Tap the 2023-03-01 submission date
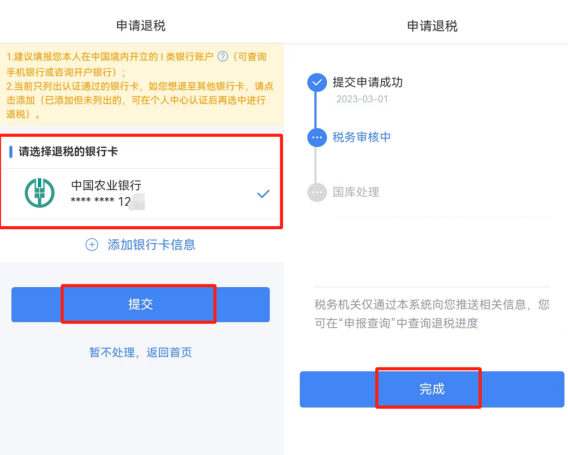 click(362, 99)
